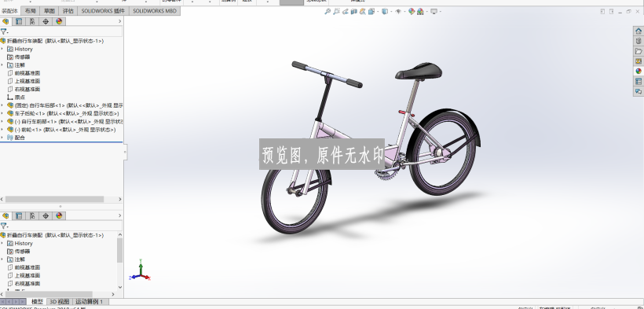Expand the 配合 mates folder
The image size is (644, 309).
pyautogui.click(x=2, y=138)
